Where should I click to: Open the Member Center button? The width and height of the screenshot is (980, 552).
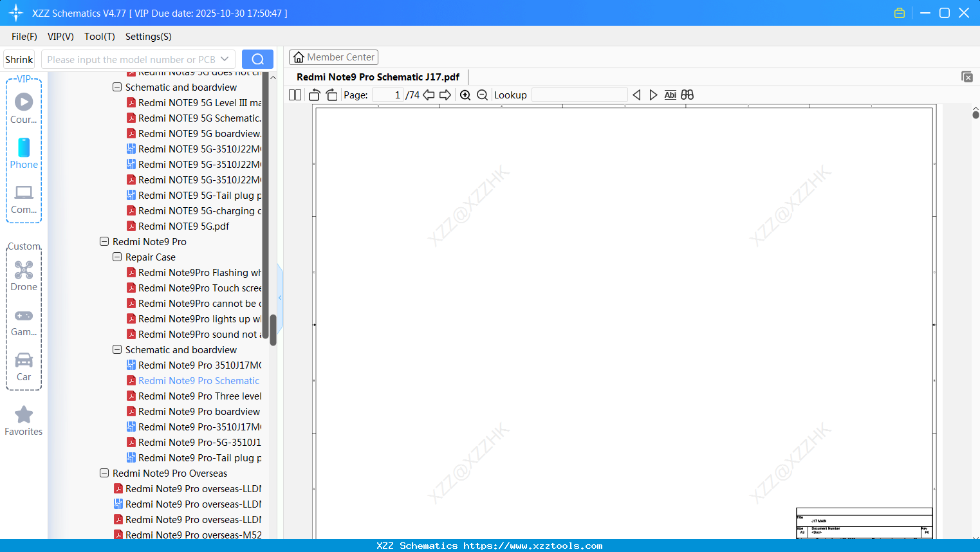pos(333,57)
